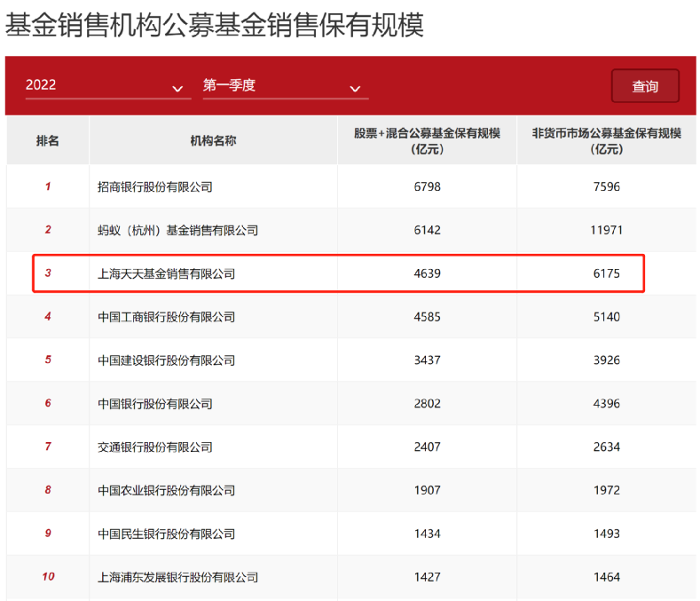The height and width of the screenshot is (601, 700).
Task: Click 中国农业银行股份有限公司 in the table
Action: coord(166,490)
